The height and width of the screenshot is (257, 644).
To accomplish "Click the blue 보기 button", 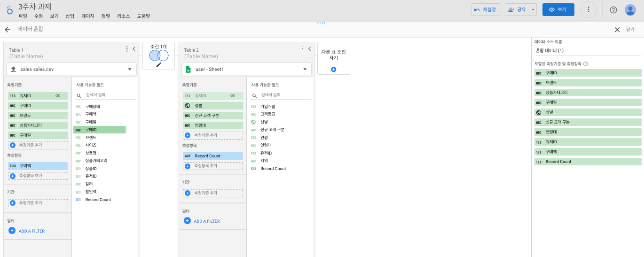I will (x=558, y=9).
